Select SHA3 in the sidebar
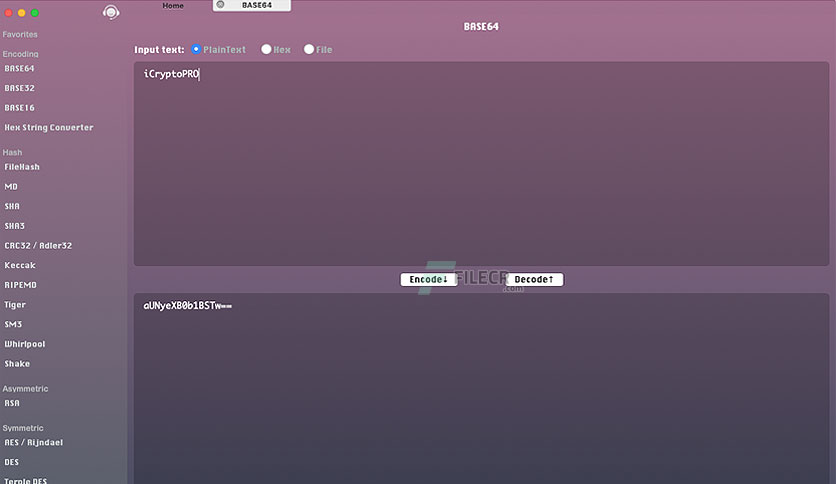836x484 pixels. click(14, 226)
